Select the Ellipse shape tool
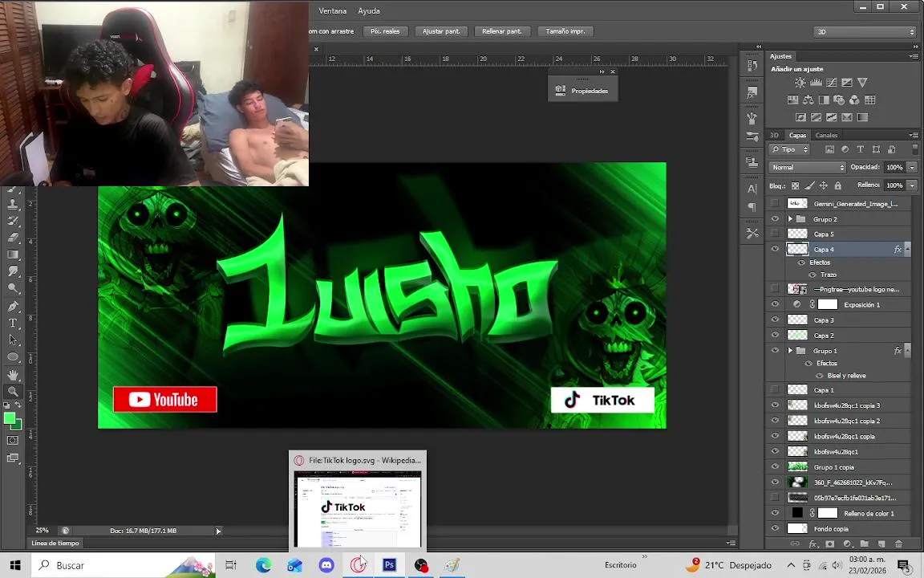 (x=13, y=357)
